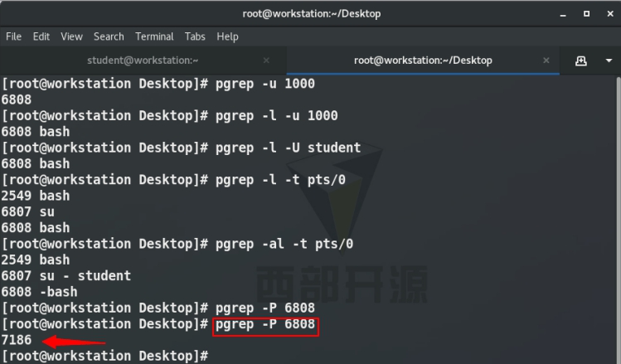Image resolution: width=621 pixels, height=364 pixels.
Task: Open the Terminal menu
Action: pos(154,36)
